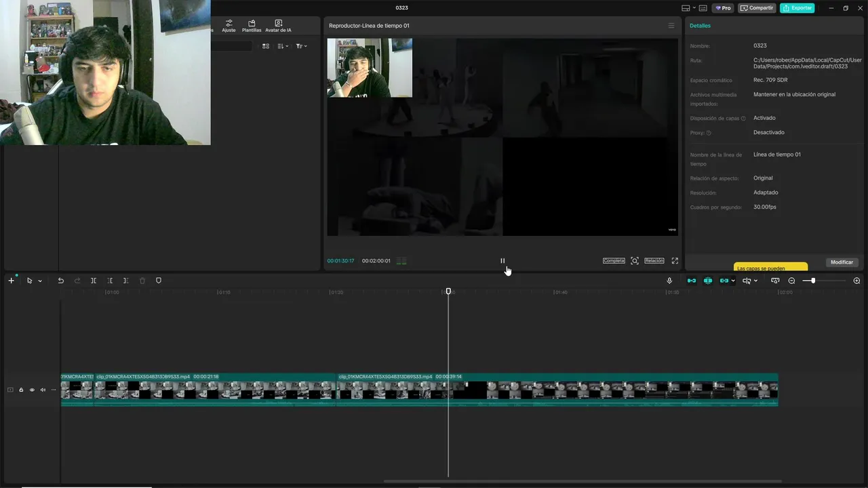Click the Completa quality button
Screen dimensions: 868x488
tap(614, 261)
